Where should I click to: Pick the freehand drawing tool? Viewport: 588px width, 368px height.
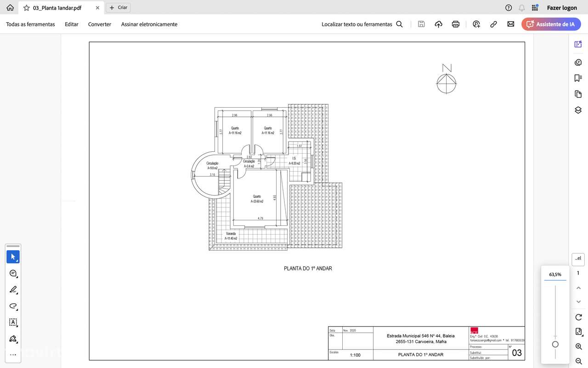[x=13, y=306]
